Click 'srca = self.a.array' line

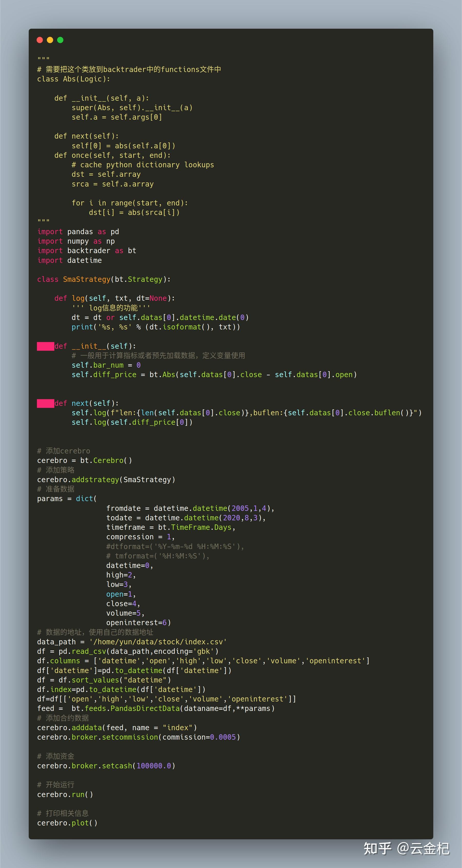[113, 184]
